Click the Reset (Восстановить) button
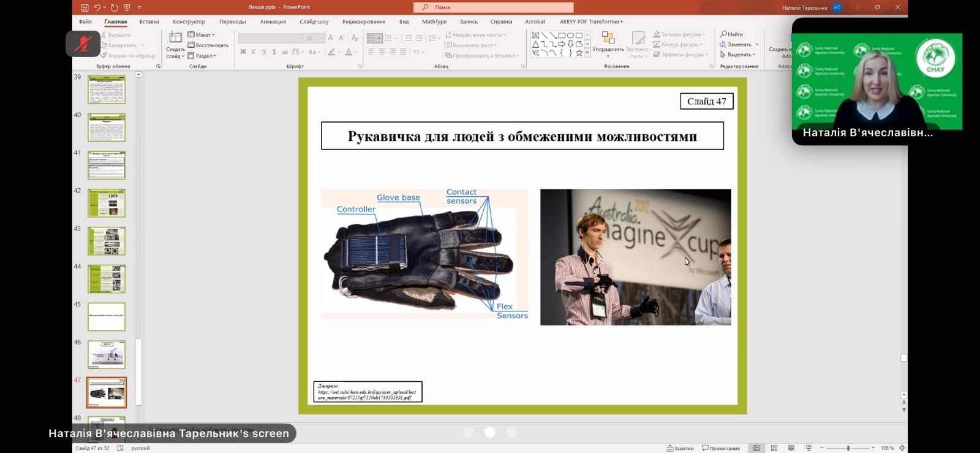The image size is (980, 453). (x=208, y=45)
